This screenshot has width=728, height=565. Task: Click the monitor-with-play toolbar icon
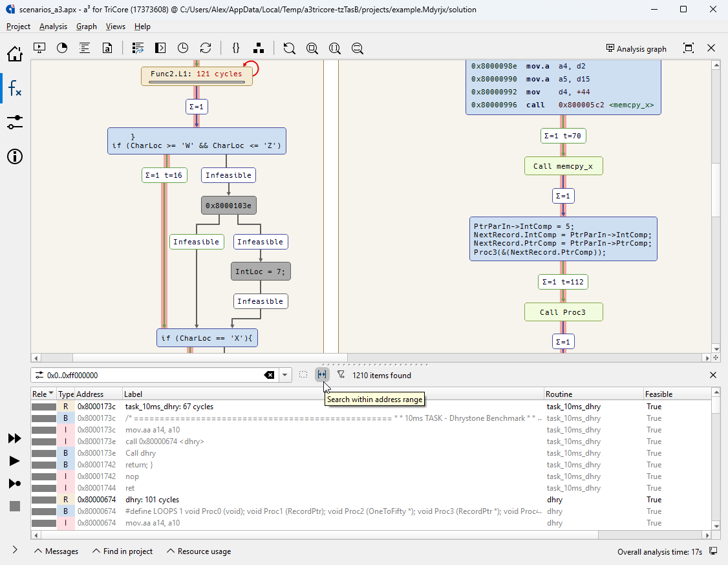pyautogui.click(x=39, y=48)
